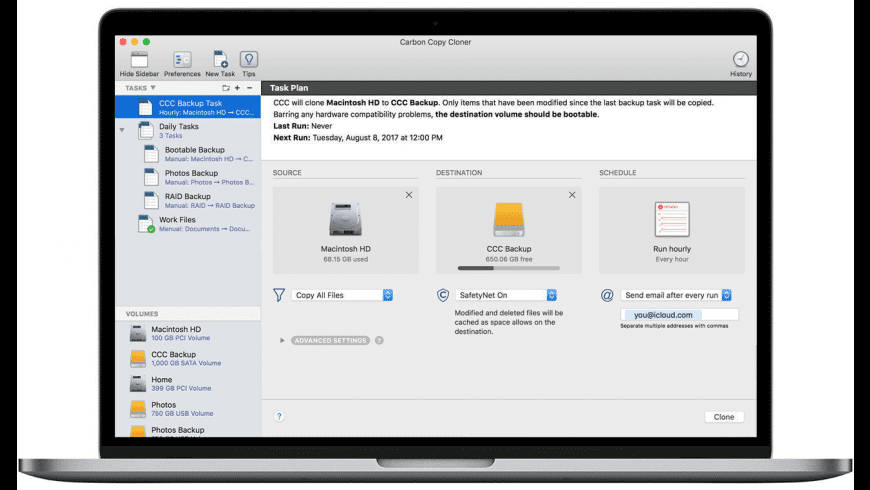Screen dimensions: 870x490
Task: Select the Photos volume in sidebar
Action: (x=188, y=409)
